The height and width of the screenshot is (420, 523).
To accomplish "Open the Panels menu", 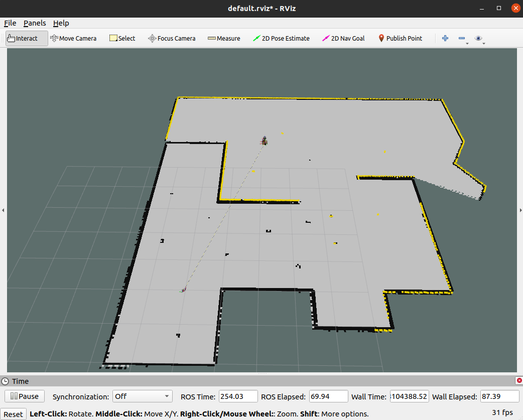I will [x=35, y=23].
